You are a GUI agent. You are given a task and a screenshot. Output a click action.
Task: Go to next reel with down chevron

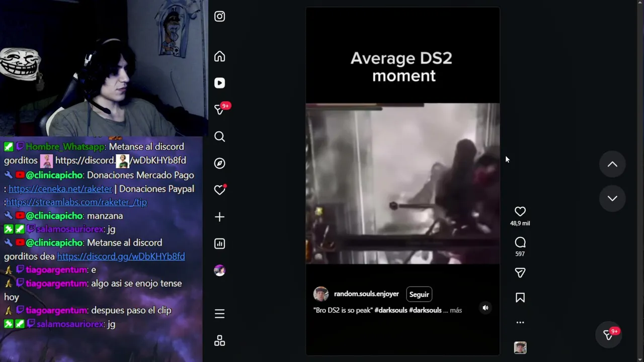click(612, 198)
